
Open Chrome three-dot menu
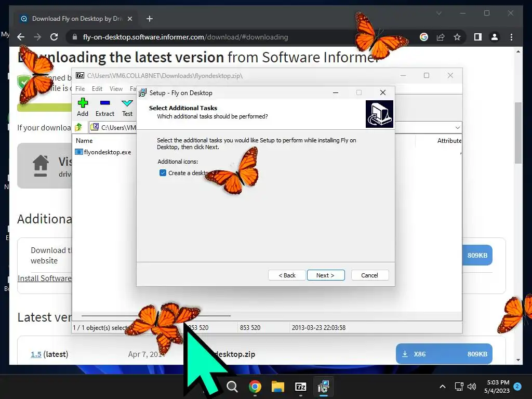point(512,37)
